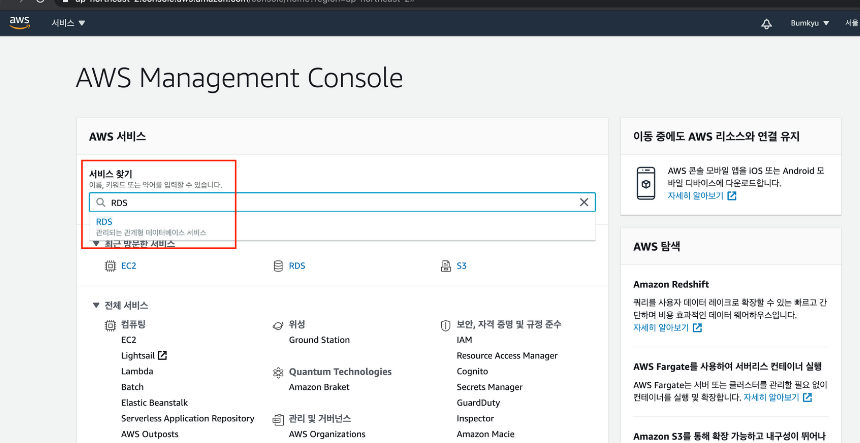
Task: Open the recently visited EC2 link
Action: [x=128, y=266]
